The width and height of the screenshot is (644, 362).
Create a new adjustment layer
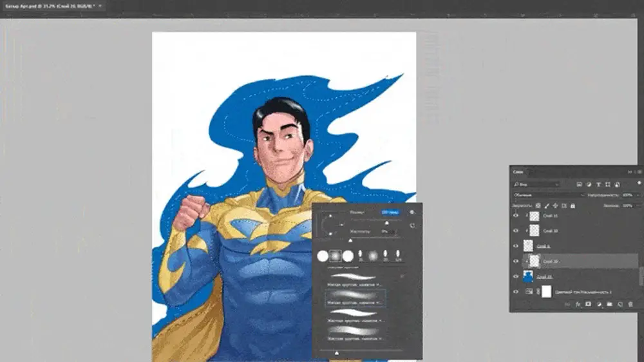tap(599, 303)
